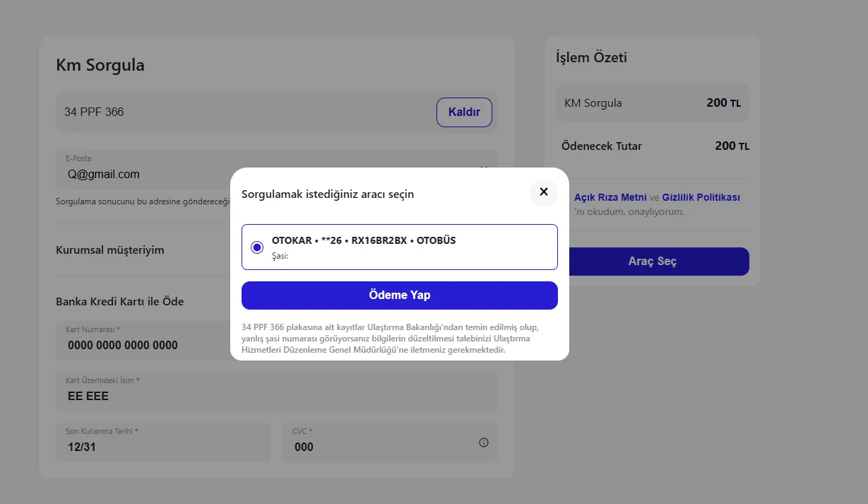Click into the CVC field

point(381,447)
